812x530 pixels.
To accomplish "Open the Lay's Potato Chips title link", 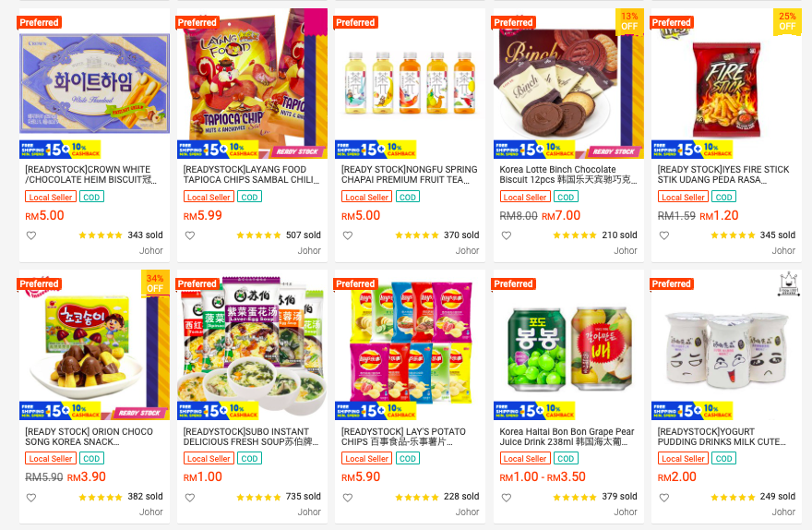I will (x=404, y=436).
